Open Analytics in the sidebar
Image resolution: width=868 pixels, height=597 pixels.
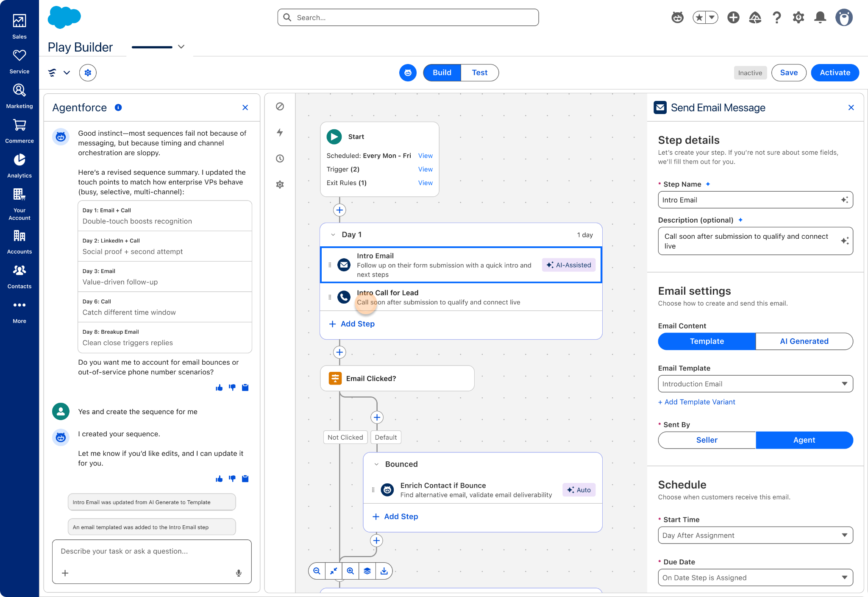(x=19, y=166)
